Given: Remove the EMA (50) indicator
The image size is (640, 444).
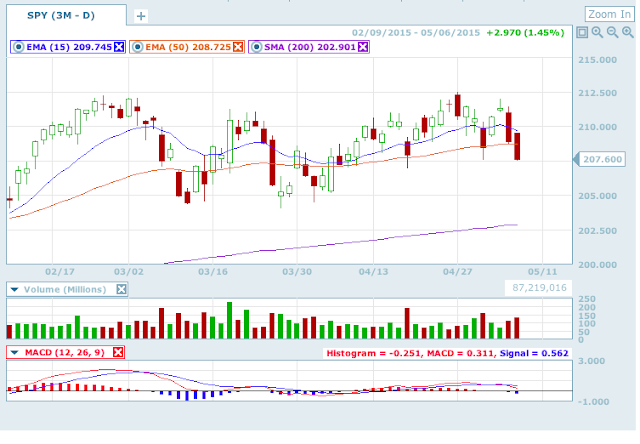Looking at the screenshot, I should 238,47.
